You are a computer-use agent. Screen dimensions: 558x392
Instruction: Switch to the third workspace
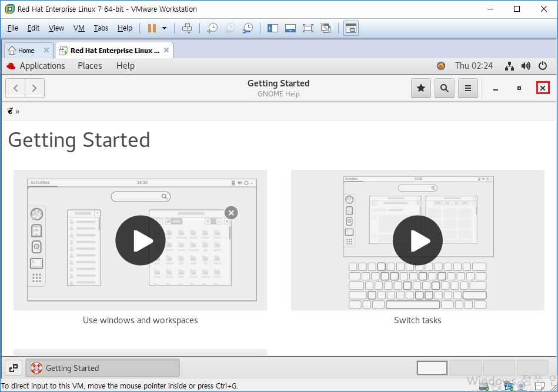pyautogui.click(x=499, y=368)
